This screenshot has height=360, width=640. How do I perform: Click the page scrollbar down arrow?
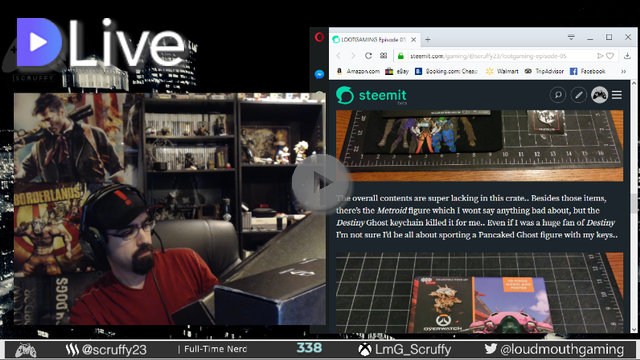coord(634,329)
